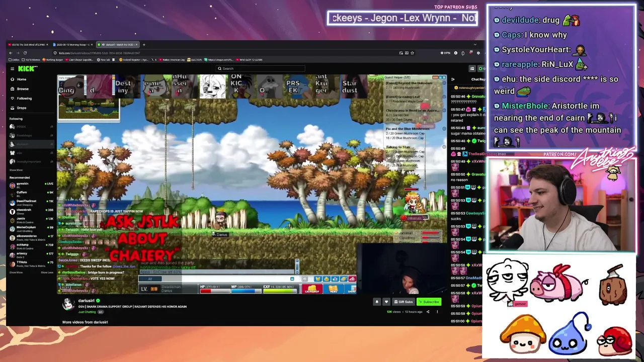
Task: Click the MisterBhole chat message username
Action: tap(525, 106)
